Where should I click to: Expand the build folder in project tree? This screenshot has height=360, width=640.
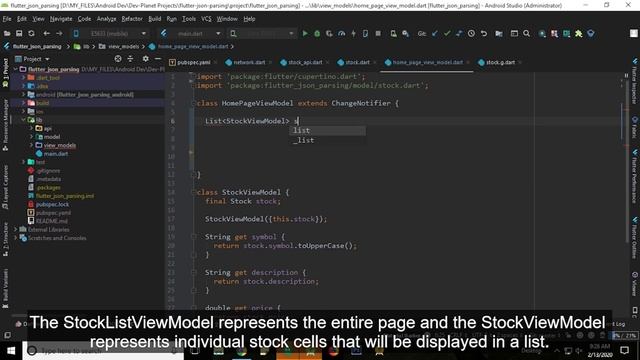tap(23, 103)
